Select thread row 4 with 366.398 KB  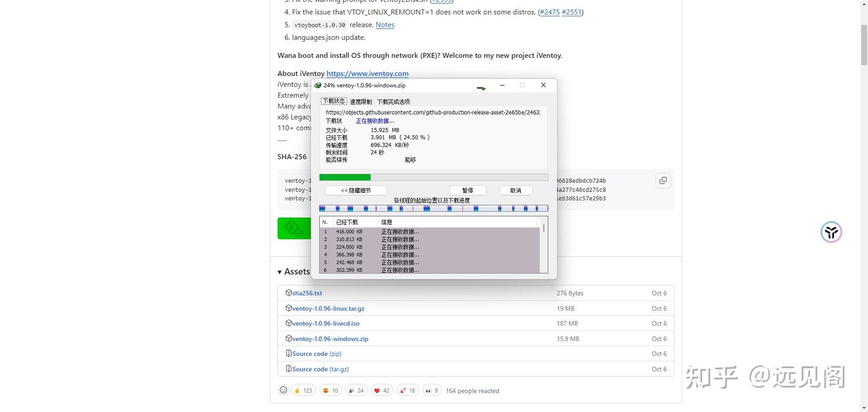click(429, 255)
